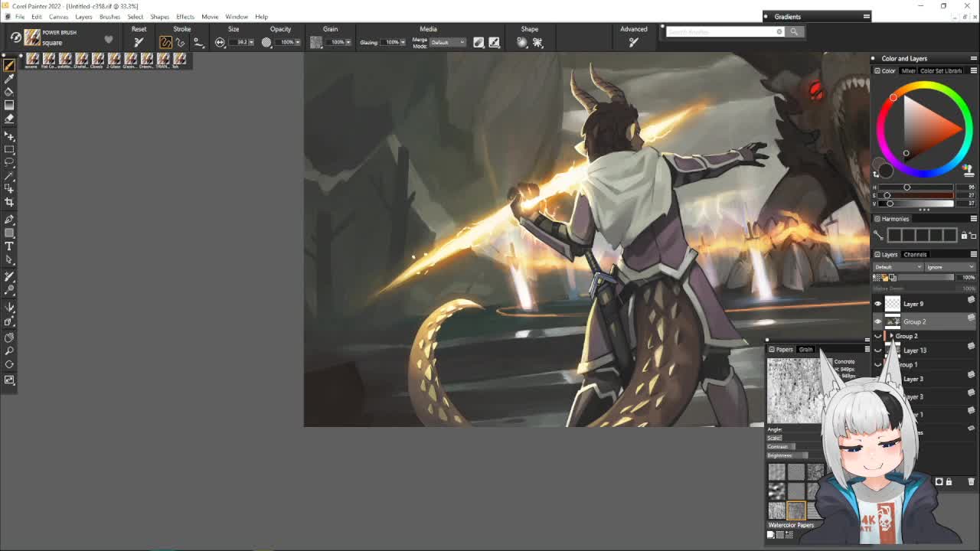980x551 pixels.
Task: Select the Paint Bucket tool
Action: [9, 92]
